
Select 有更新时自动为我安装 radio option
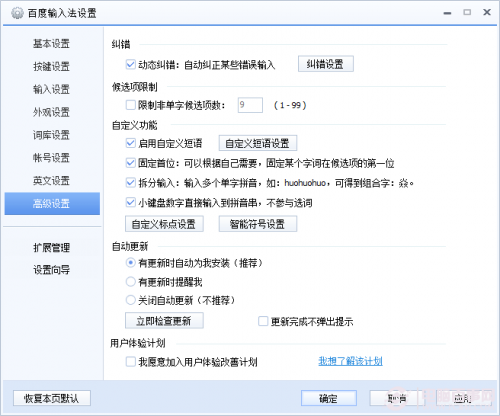130,263
